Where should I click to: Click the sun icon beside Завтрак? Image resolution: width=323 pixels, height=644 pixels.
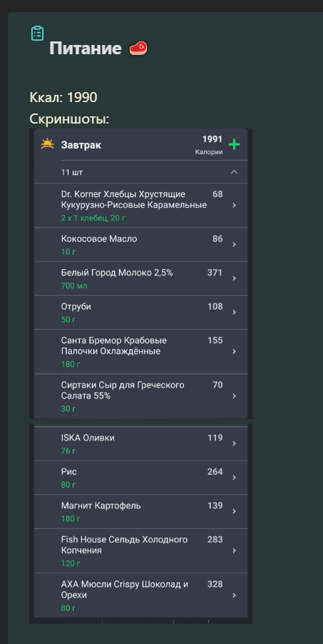48,144
